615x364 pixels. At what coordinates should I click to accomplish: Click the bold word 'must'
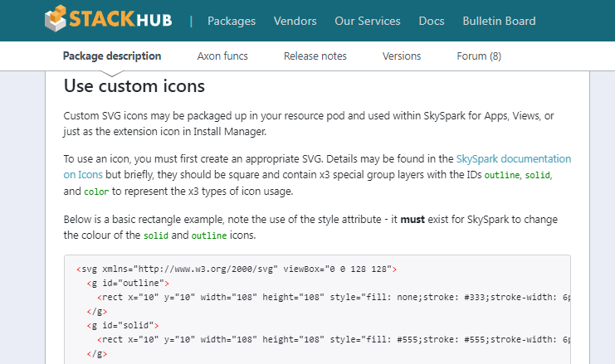click(x=412, y=220)
